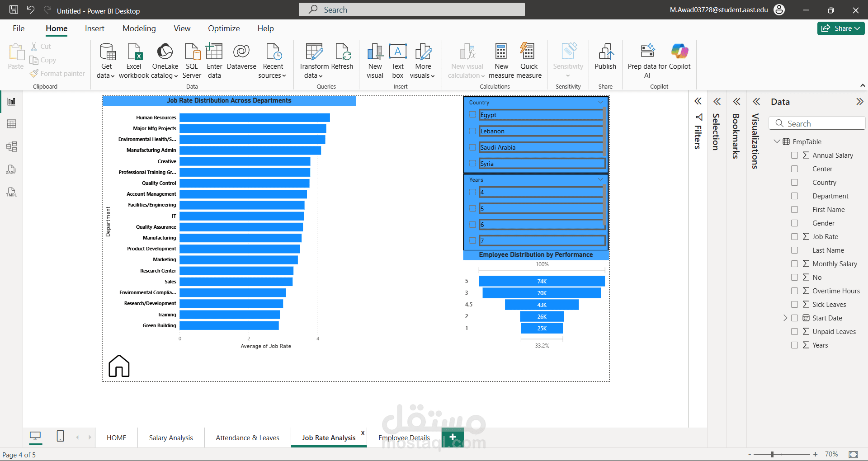
Task: Click the zoom slider in status bar
Action: point(772,454)
